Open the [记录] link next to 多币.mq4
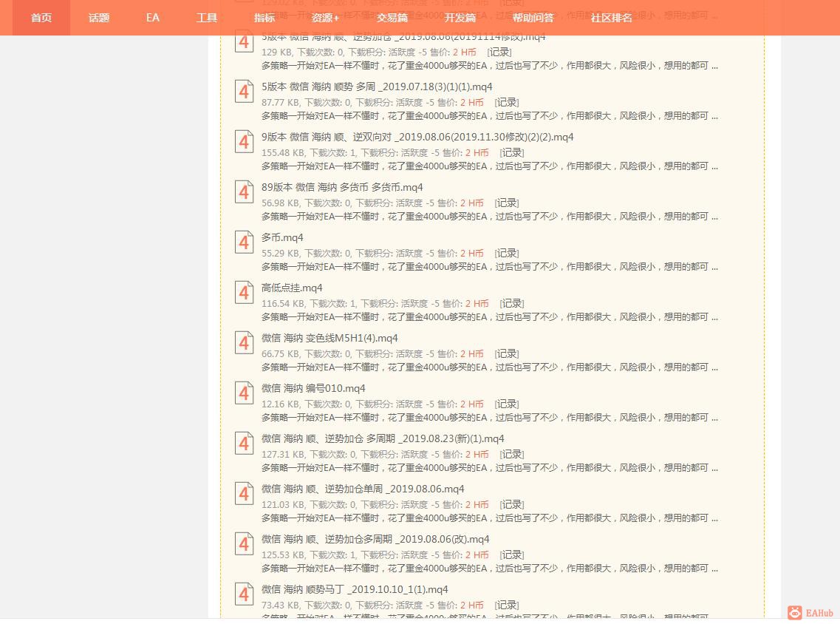This screenshot has width=840, height=624. point(506,253)
